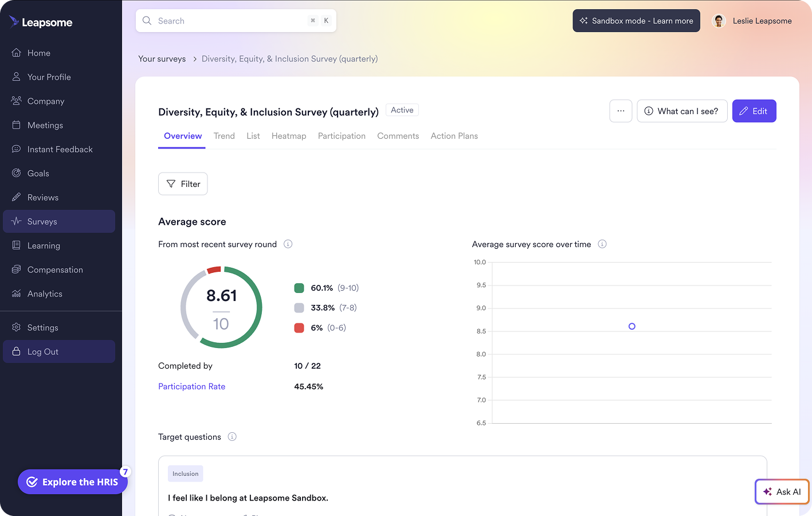Viewport: 812px width, 516px height.
Task: Click the info icon next to Target questions
Action: pos(232,436)
